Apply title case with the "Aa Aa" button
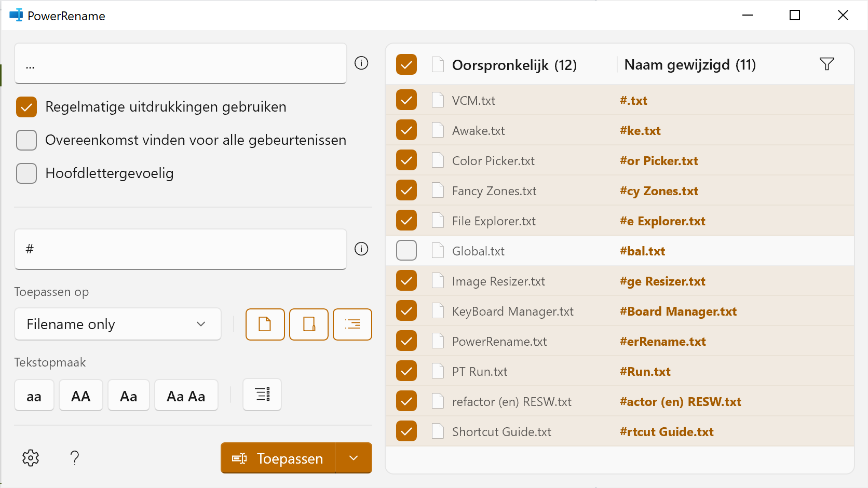The width and height of the screenshot is (868, 488). point(186,395)
